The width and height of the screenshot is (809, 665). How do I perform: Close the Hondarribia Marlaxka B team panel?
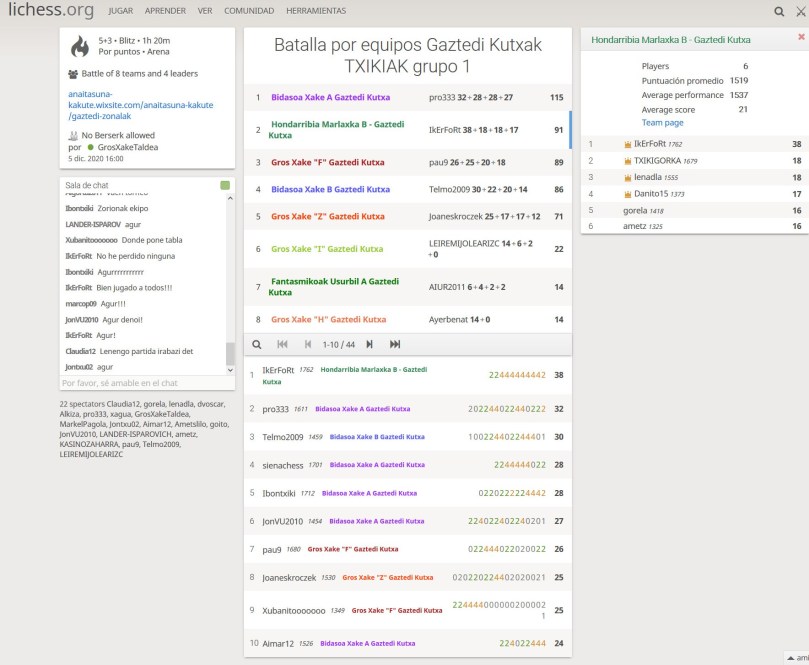(800, 37)
